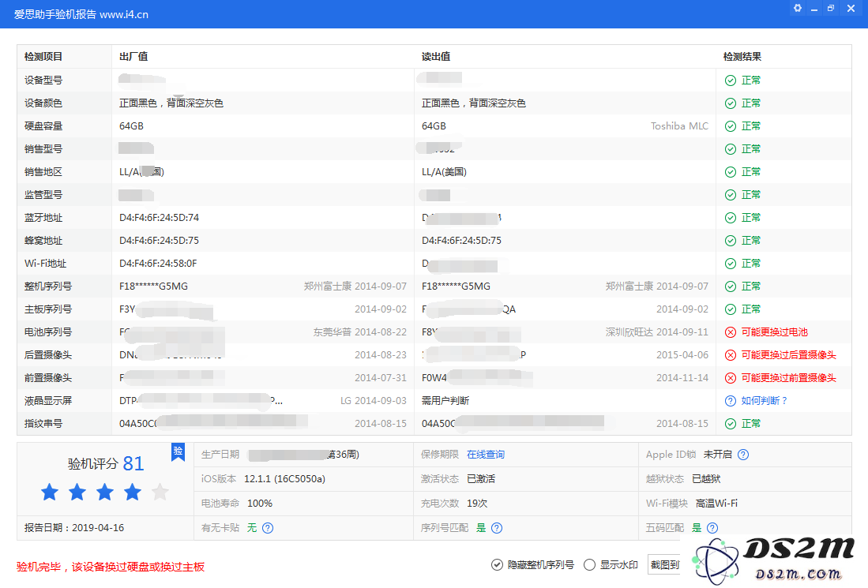The width and height of the screenshot is (868, 588).
Task: Click the 验机评分 81 score
Action: 106,463
